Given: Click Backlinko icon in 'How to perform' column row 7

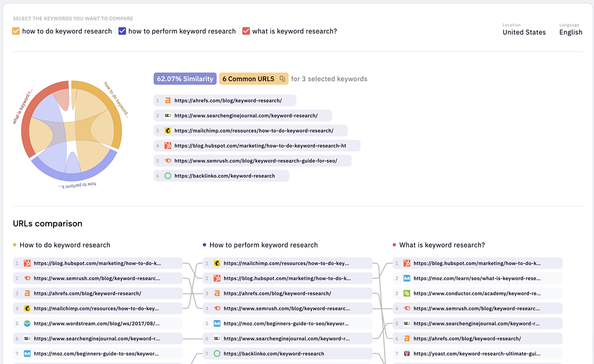Looking at the screenshot, I should point(217,354).
